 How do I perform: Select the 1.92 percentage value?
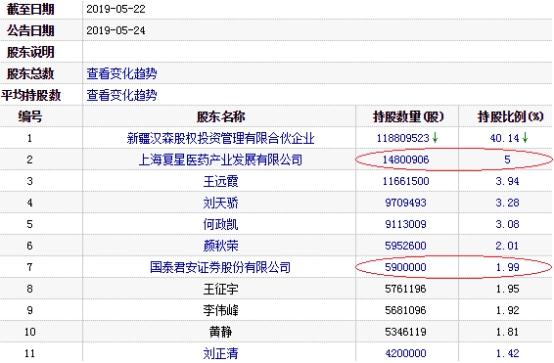(x=507, y=310)
